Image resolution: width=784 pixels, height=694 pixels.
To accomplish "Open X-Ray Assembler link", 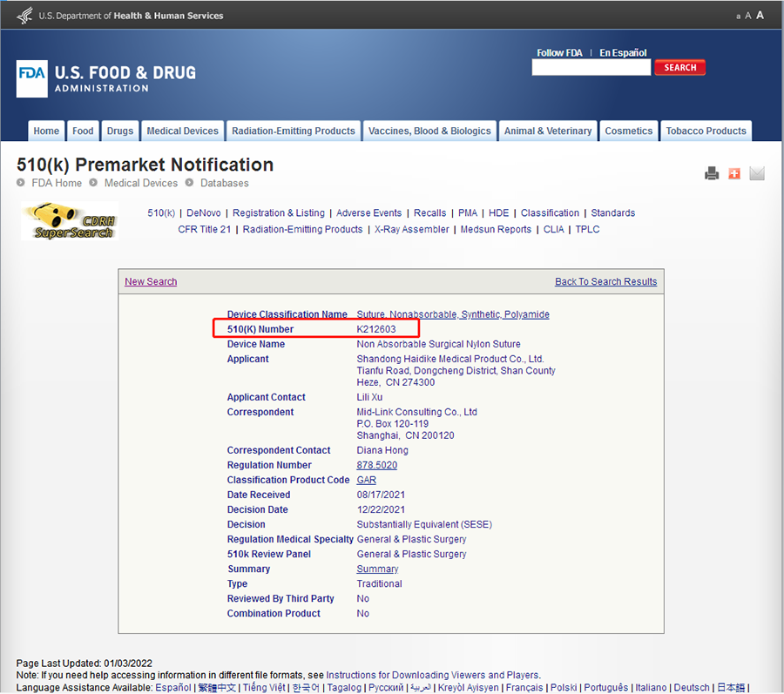I will pos(411,229).
